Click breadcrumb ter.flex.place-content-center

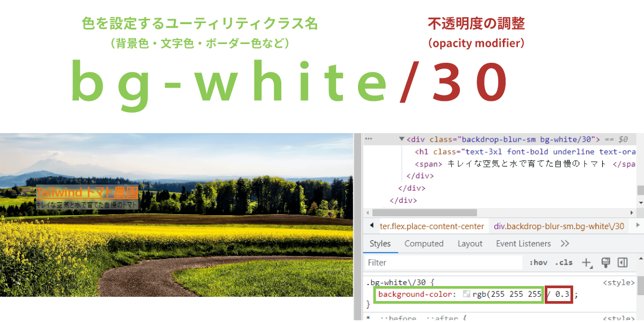(x=432, y=226)
